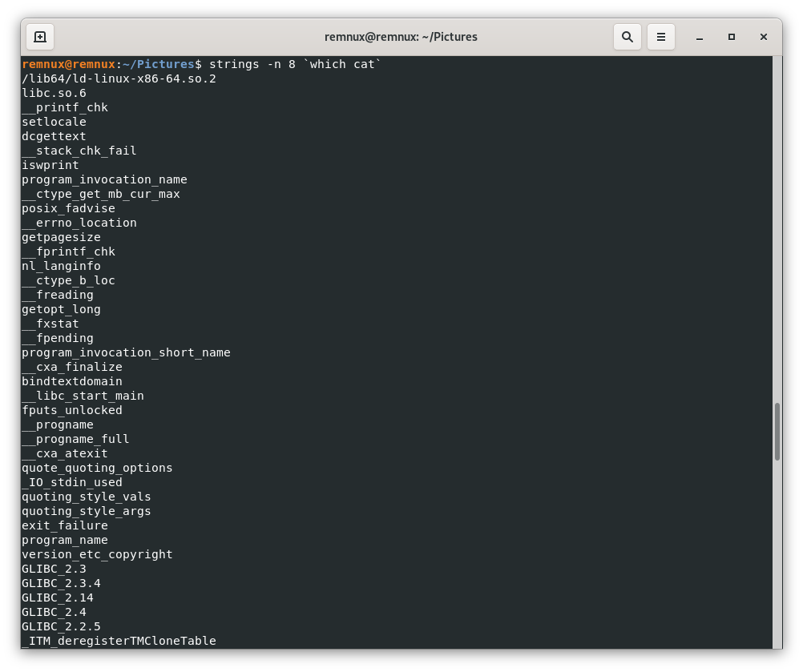Click the line posix_fadvise
This screenshot has height=672, width=803.
coord(68,208)
